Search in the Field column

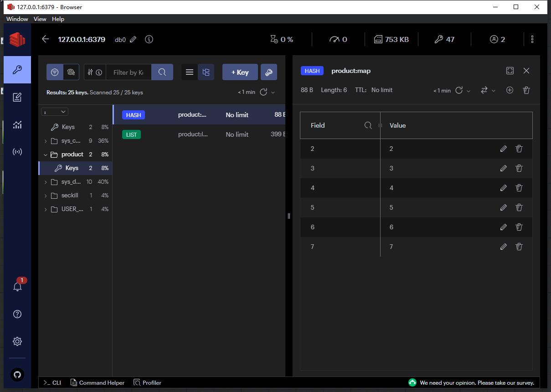[x=368, y=125]
